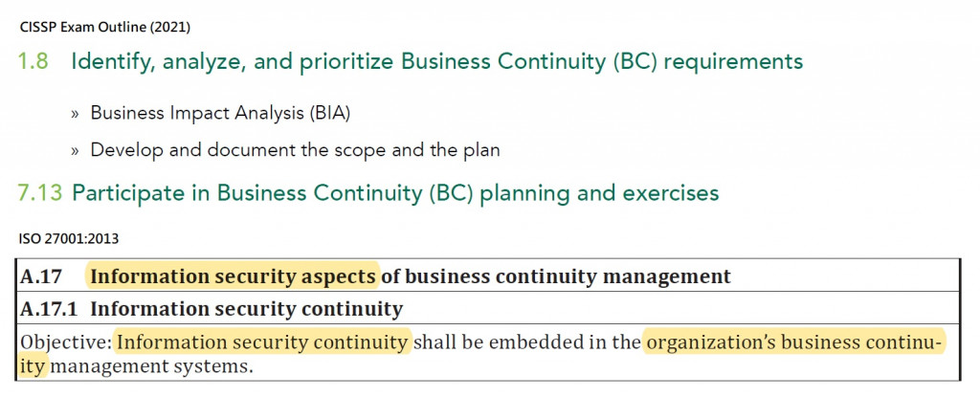Click the 'CISSP Exam Outline (2021)' caption

tap(105, 28)
